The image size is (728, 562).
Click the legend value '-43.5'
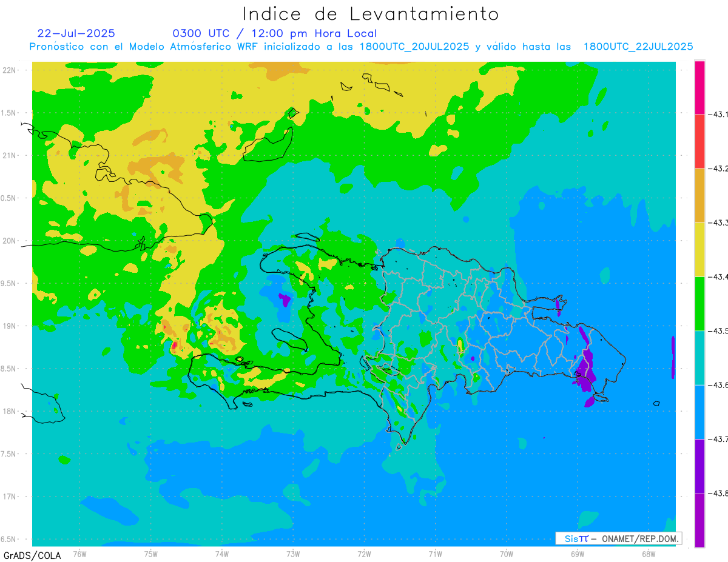click(x=718, y=330)
